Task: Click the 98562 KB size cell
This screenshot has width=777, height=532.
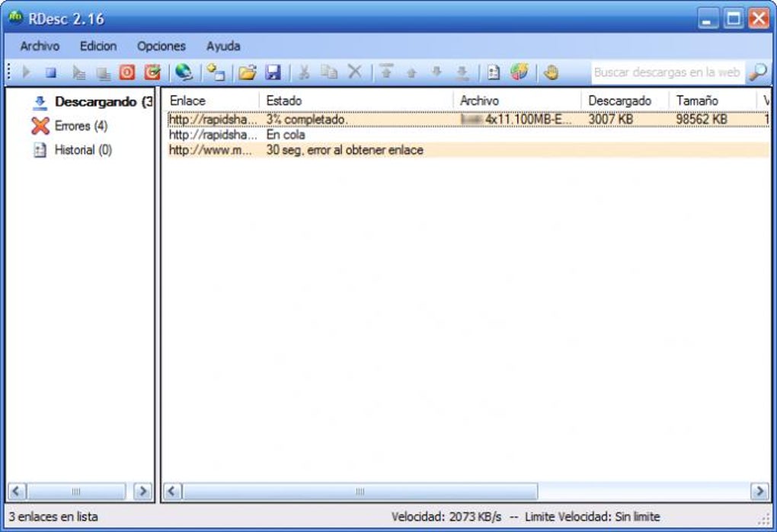Action: pos(702,119)
